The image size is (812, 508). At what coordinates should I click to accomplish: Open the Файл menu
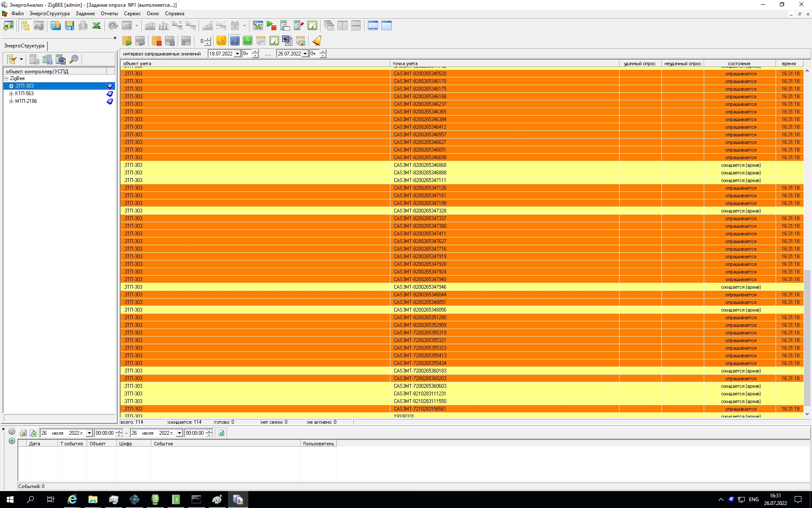pos(17,14)
